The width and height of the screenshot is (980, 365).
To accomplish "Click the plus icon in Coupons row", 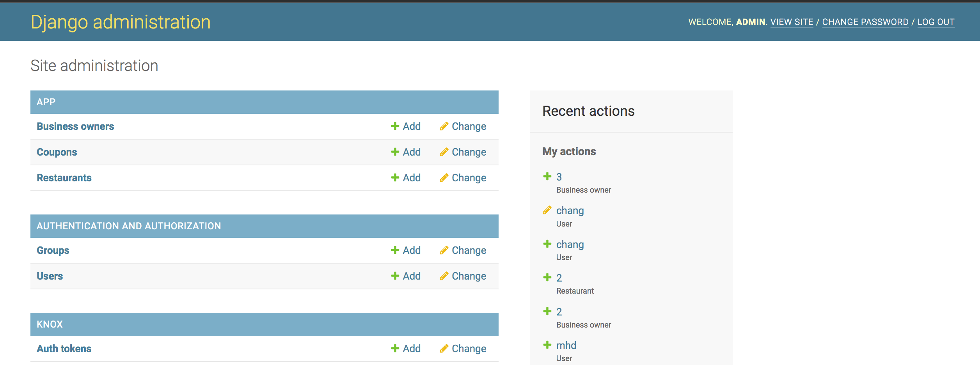I will point(395,152).
